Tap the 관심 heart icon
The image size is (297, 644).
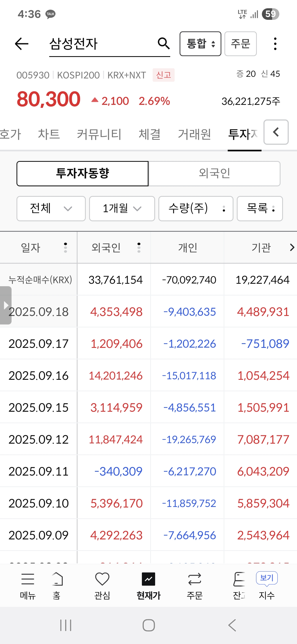point(102,579)
